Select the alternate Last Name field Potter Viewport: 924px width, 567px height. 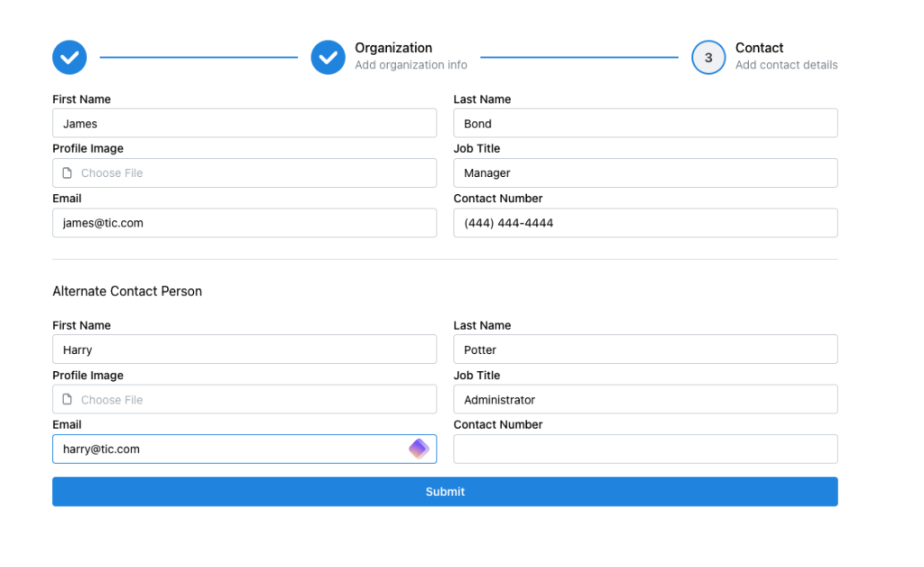[x=645, y=349]
